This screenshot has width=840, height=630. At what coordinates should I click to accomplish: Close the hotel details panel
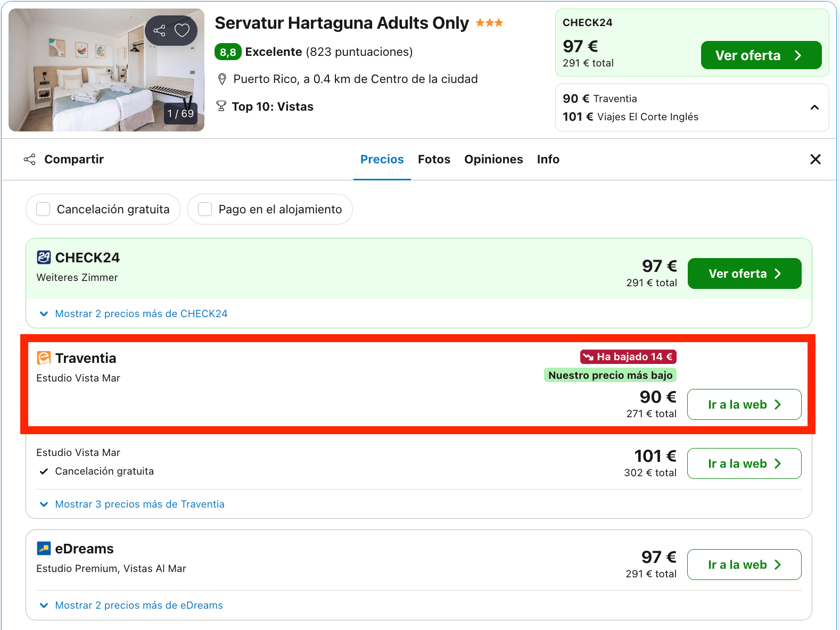pos(815,159)
